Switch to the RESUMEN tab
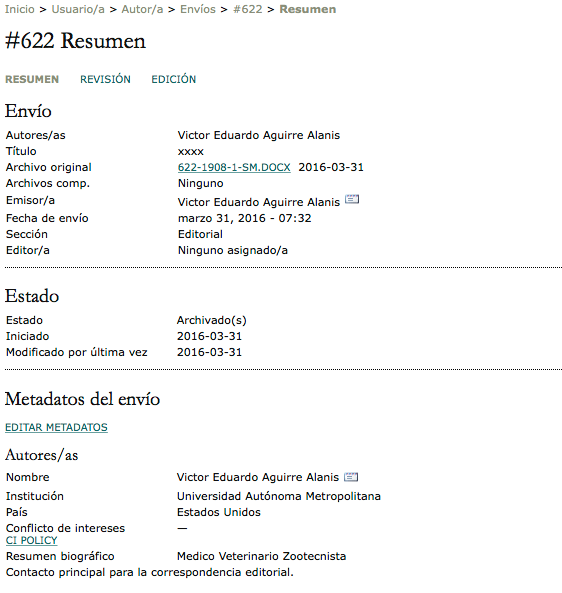The width and height of the screenshot is (562, 593). click(x=32, y=79)
